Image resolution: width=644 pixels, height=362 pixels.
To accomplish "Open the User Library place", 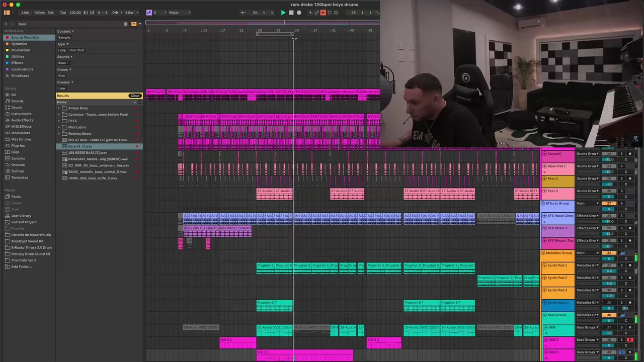I will pyautogui.click(x=21, y=216).
